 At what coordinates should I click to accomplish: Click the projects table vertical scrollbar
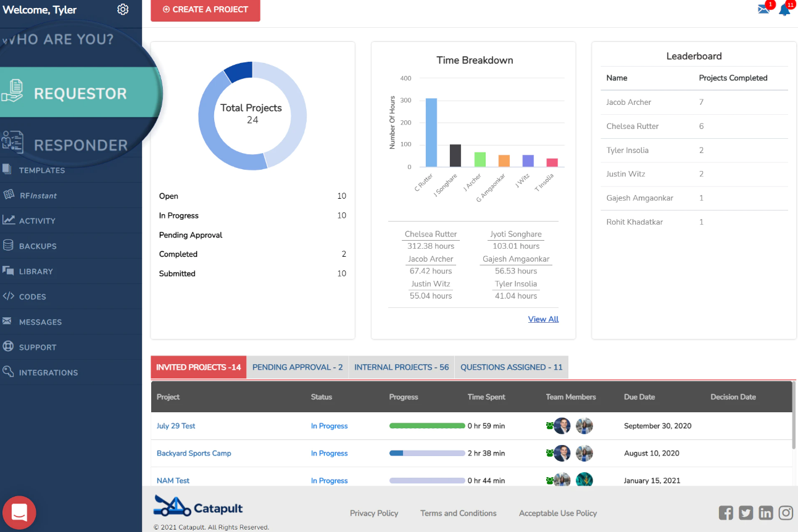[x=794, y=415]
